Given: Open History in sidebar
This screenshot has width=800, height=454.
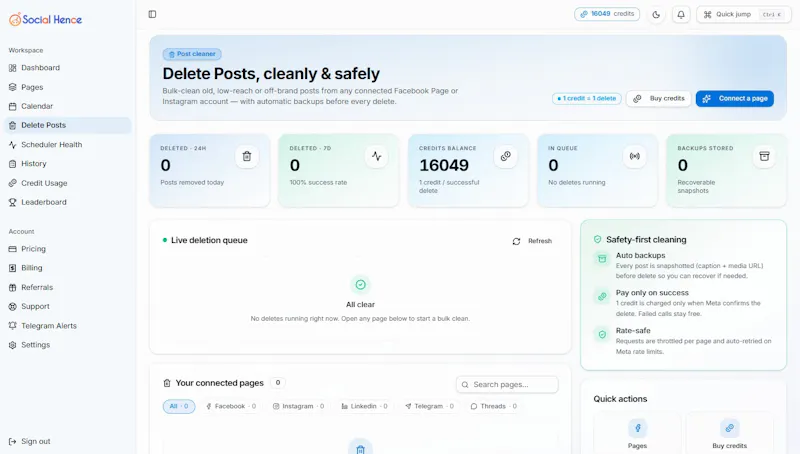Looking at the screenshot, I should 67,164.
